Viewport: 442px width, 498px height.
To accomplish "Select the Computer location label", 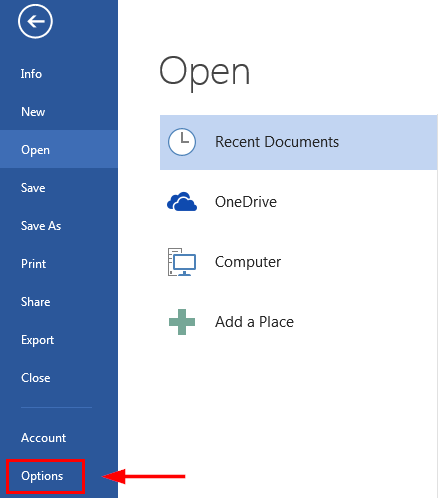I will [x=248, y=262].
